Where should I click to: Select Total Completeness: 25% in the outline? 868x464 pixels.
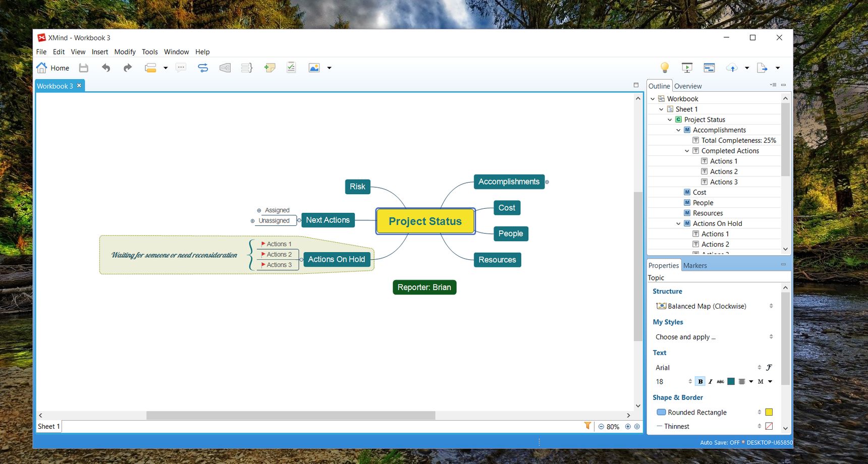(x=739, y=141)
